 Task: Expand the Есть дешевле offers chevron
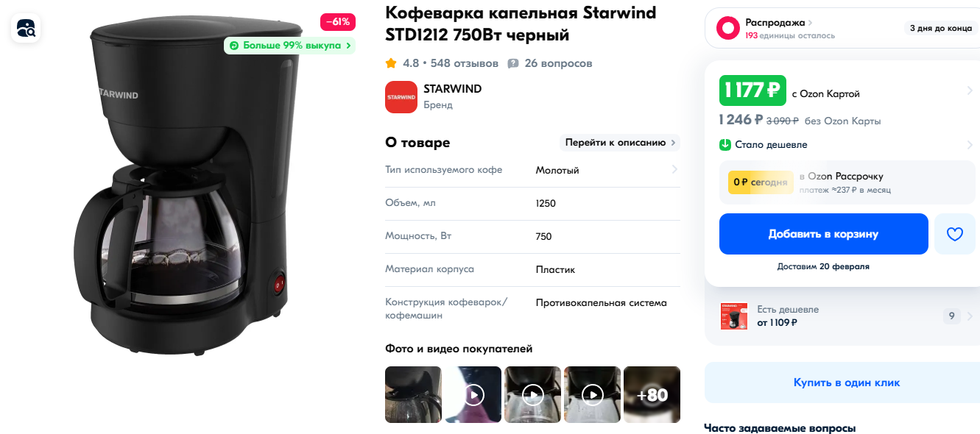(x=970, y=316)
